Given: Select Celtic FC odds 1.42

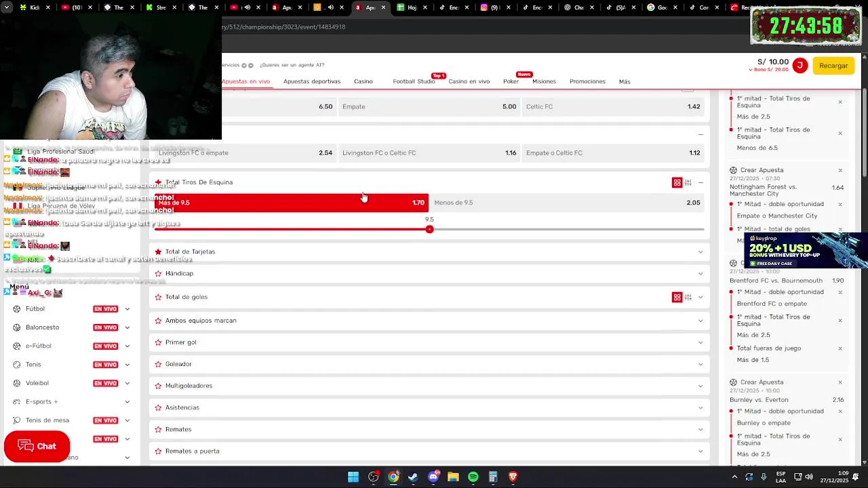Looking at the screenshot, I should tap(613, 106).
